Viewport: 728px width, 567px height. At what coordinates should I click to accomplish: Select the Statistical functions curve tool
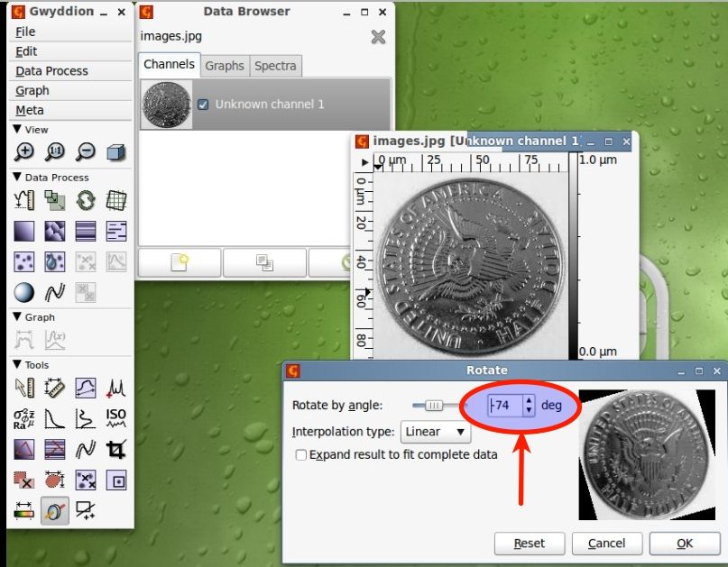tap(55, 418)
